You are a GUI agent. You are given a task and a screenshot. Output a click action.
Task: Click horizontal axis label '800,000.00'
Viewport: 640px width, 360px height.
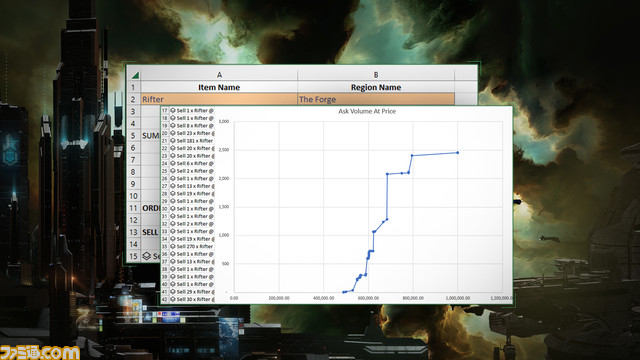coord(413,298)
